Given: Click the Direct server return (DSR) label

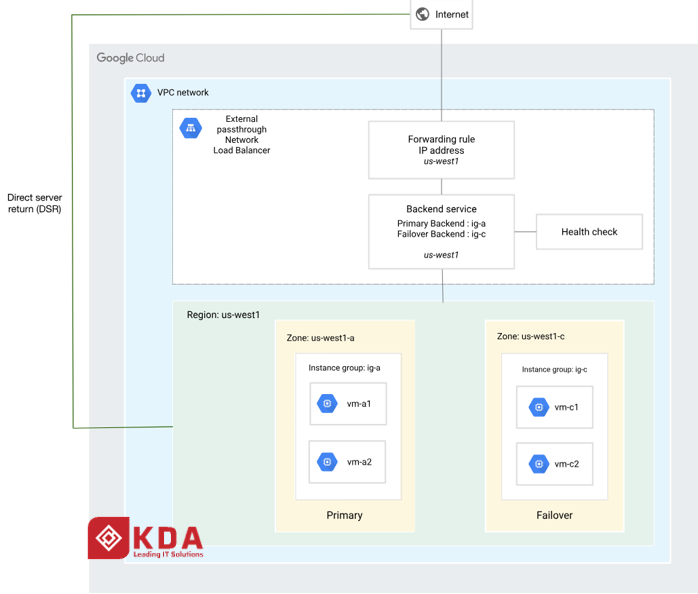Looking at the screenshot, I should 34,203.
